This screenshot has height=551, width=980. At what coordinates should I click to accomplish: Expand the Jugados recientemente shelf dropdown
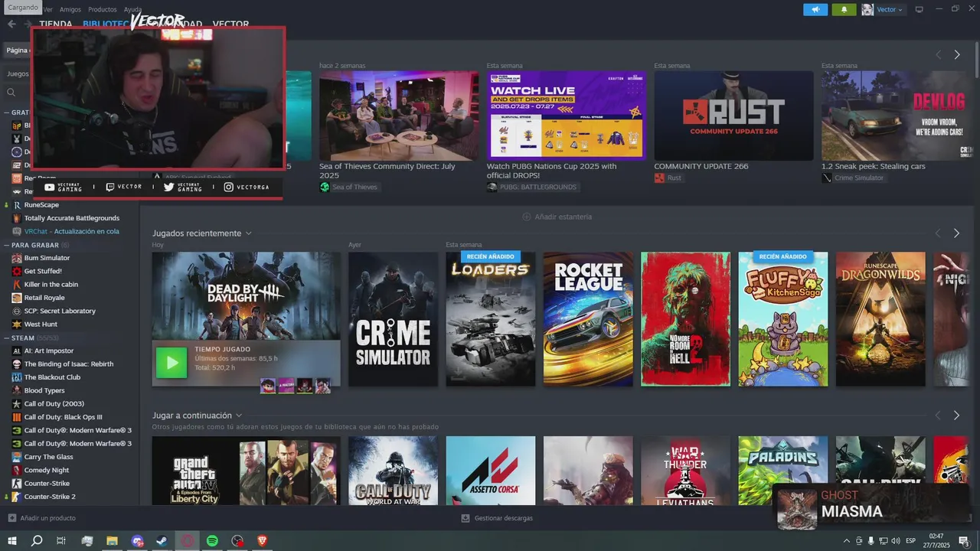click(249, 233)
